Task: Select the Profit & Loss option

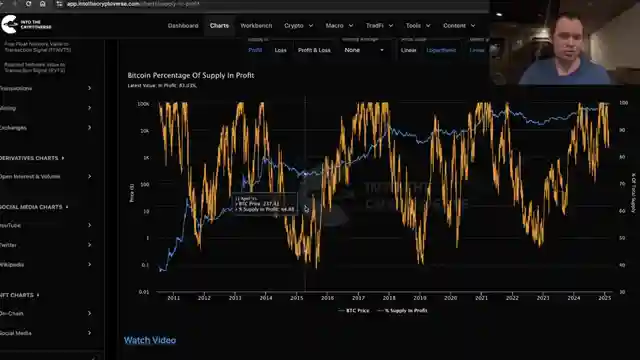Action: pos(314,50)
